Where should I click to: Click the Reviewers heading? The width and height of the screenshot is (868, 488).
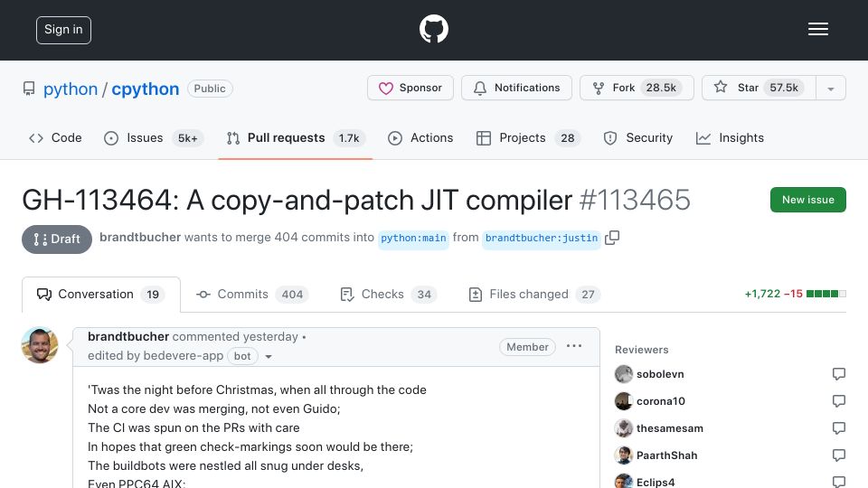(642, 350)
